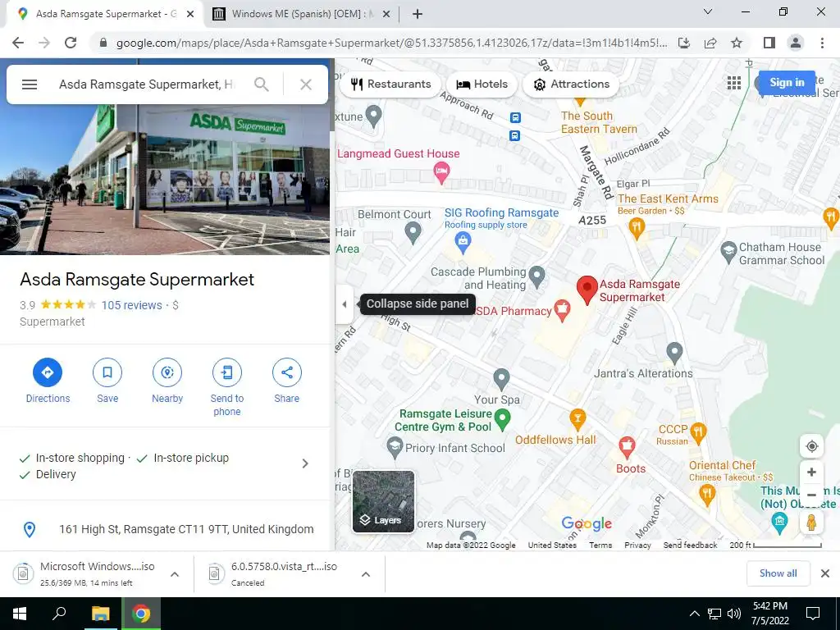Viewport: 840px width, 630px height.
Task: Filter map by Hotels
Action: [482, 84]
